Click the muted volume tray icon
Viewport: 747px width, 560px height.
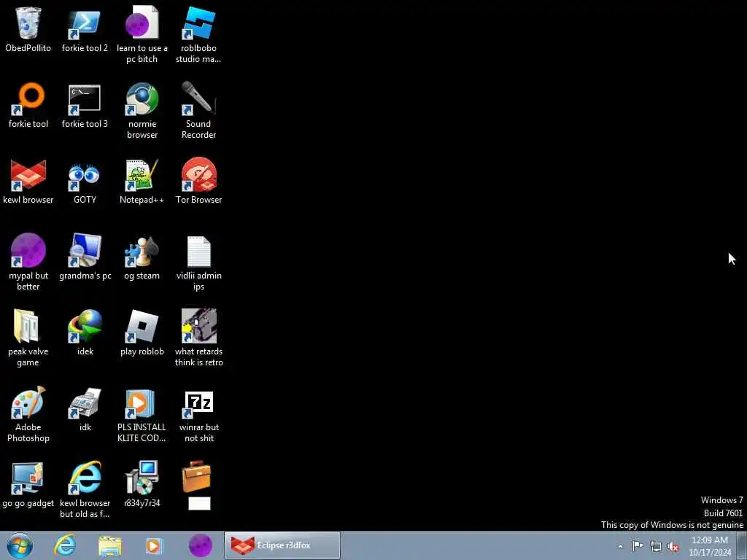coord(673,547)
